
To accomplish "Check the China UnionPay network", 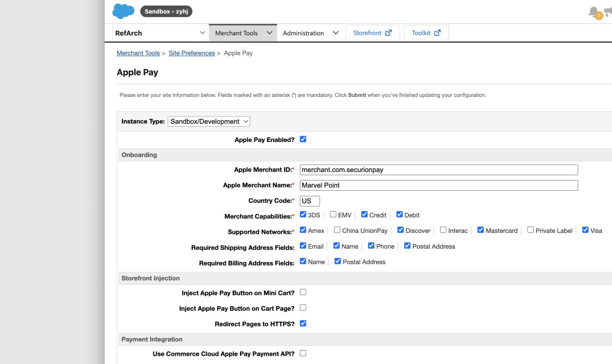I will point(337,230).
